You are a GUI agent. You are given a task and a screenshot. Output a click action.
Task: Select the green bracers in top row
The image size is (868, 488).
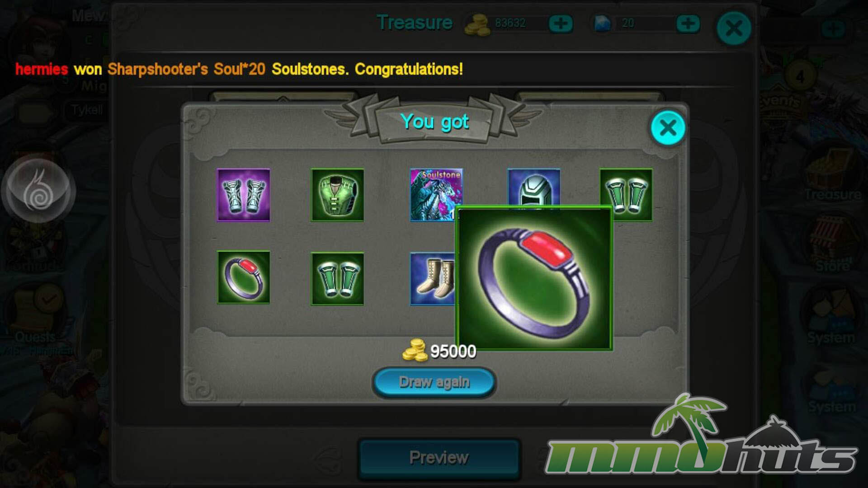tap(626, 195)
